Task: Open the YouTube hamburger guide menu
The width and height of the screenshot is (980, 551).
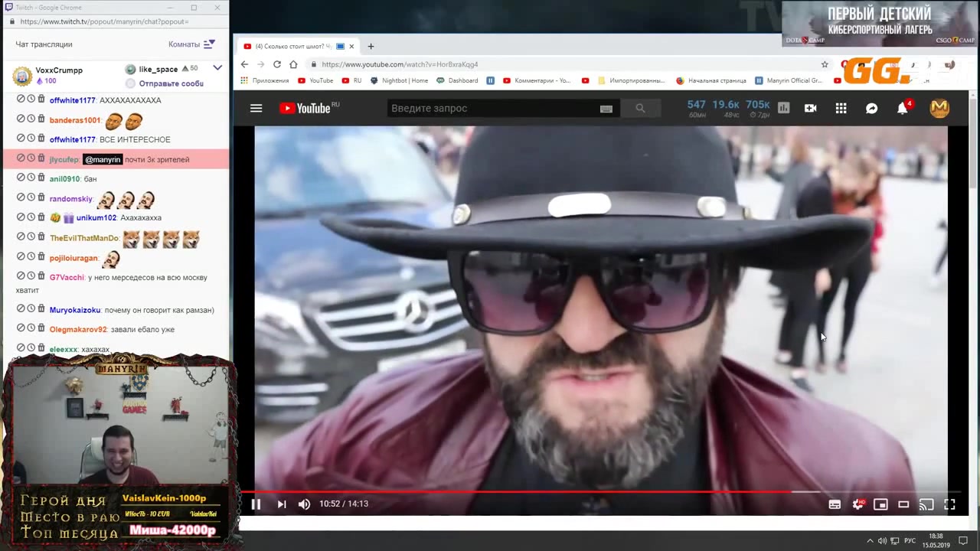Action: [256, 108]
